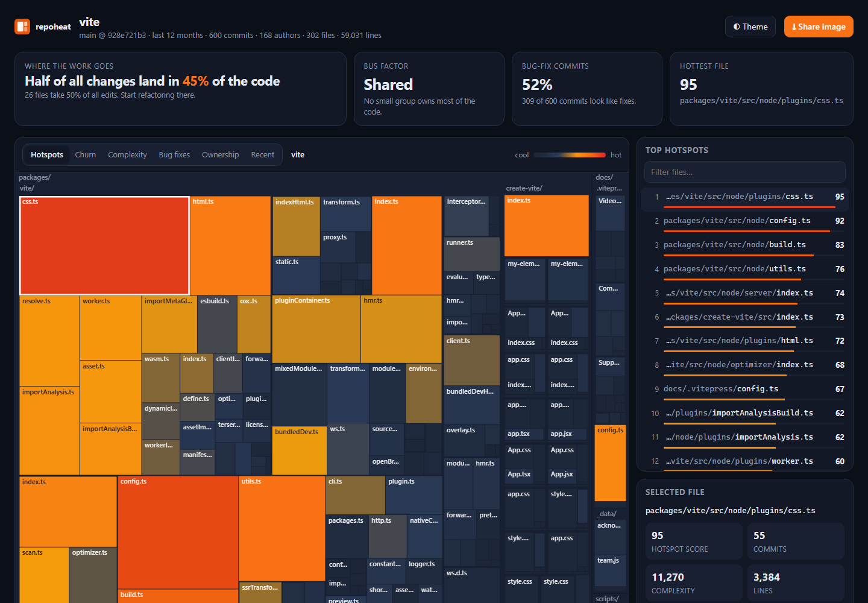Click the css.ts treemap tile
Viewport: 868px width, 603px height.
[x=105, y=245]
